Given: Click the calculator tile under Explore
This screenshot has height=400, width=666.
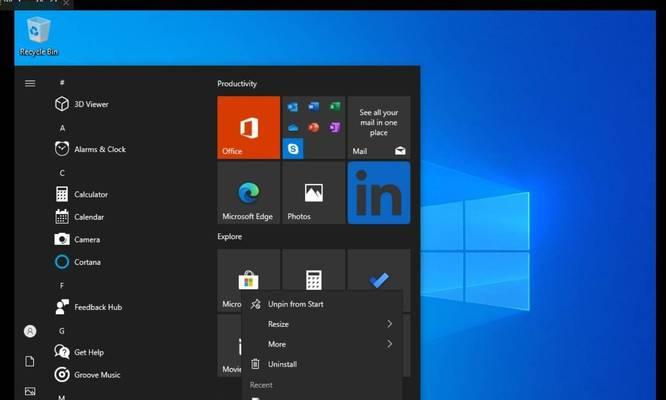Looking at the screenshot, I should click(313, 270).
